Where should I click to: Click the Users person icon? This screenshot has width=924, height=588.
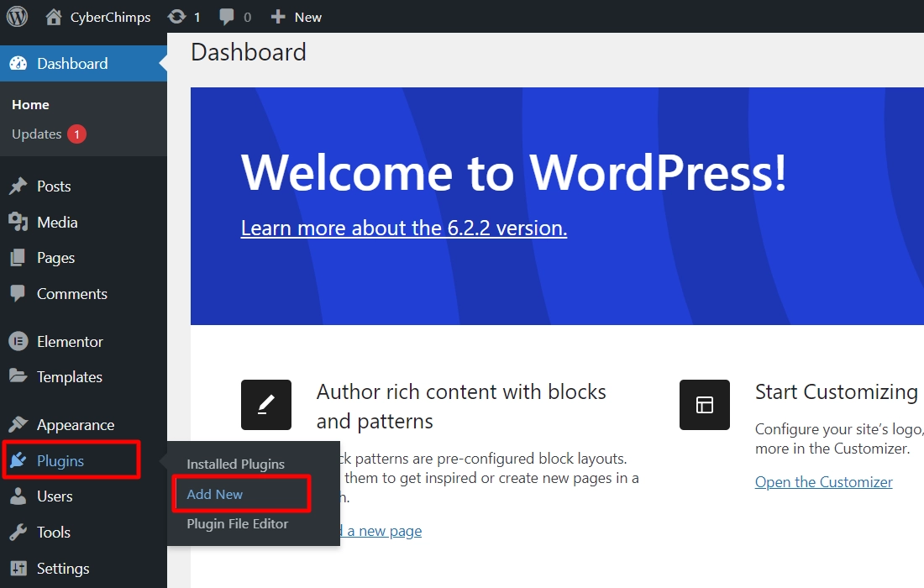[x=18, y=496]
